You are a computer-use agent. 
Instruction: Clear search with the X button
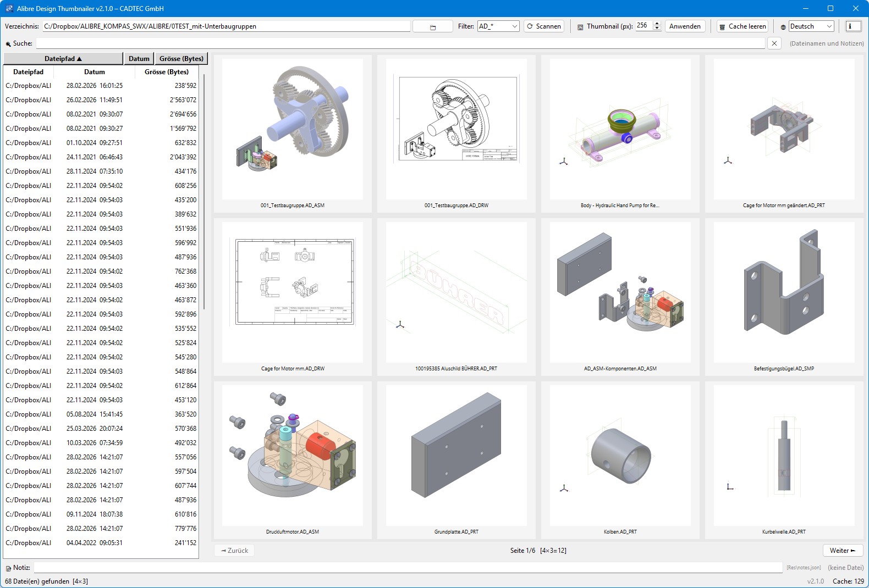click(x=774, y=43)
